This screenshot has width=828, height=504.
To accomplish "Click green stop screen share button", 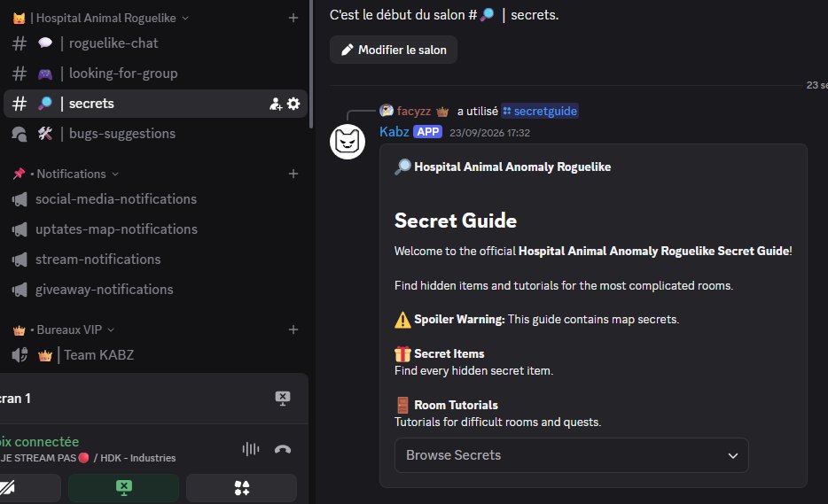I will pos(123,488).
